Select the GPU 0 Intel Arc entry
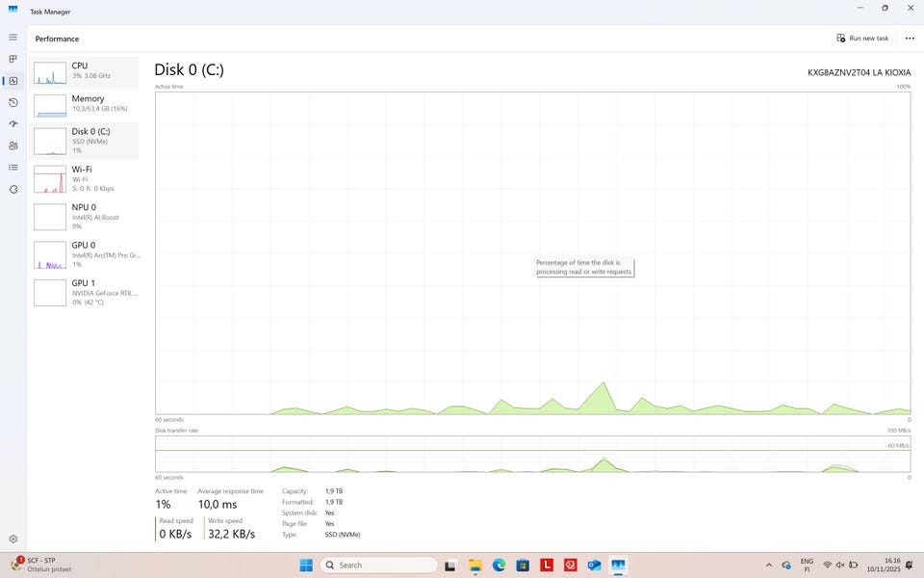The width and height of the screenshot is (924, 578). (x=84, y=254)
